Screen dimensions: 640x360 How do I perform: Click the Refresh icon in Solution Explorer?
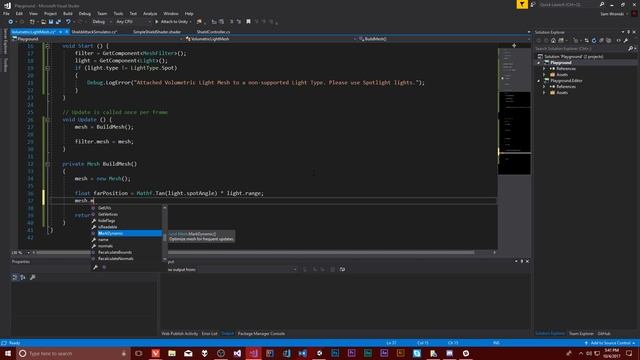(594, 40)
